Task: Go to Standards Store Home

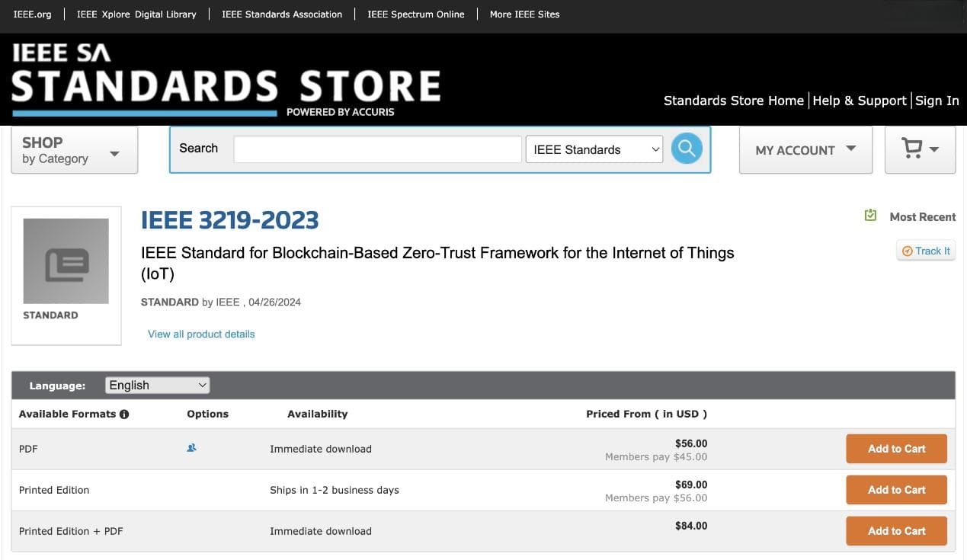Action: [x=733, y=101]
